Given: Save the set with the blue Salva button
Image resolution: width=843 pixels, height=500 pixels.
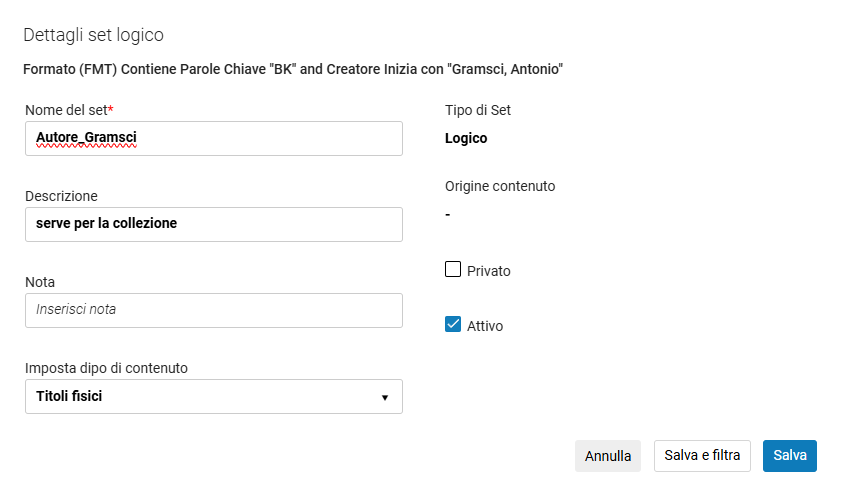Looking at the screenshot, I should point(789,455).
